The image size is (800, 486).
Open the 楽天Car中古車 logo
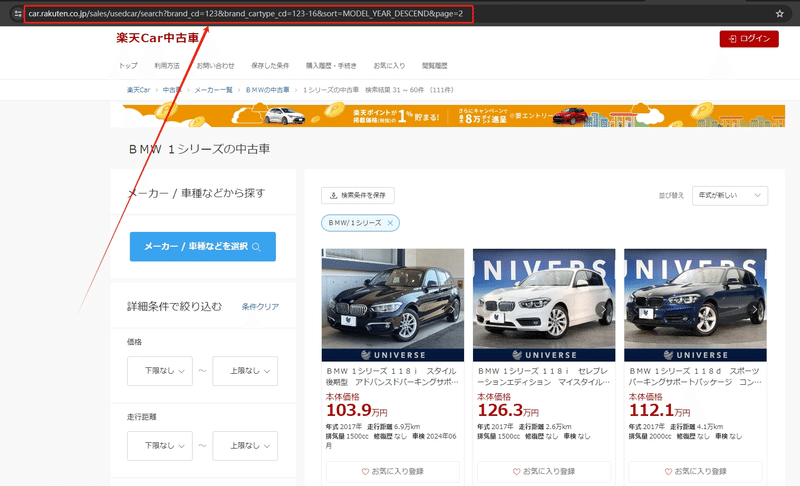157,38
